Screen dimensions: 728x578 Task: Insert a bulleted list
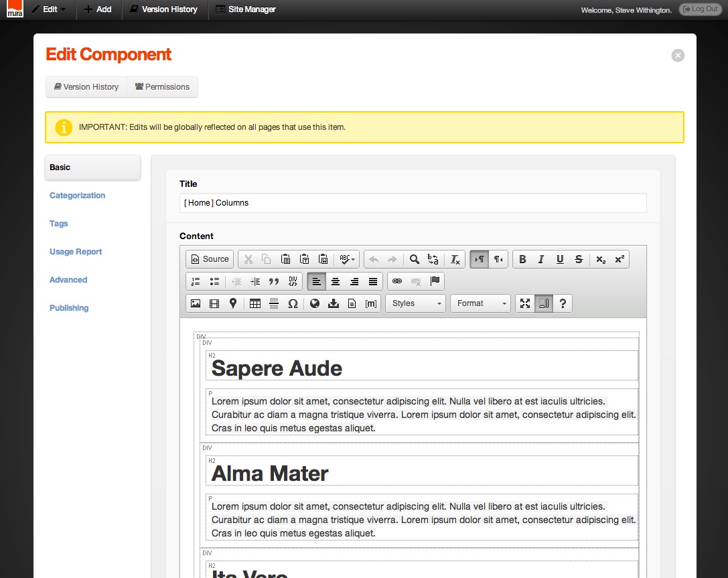pos(214,281)
